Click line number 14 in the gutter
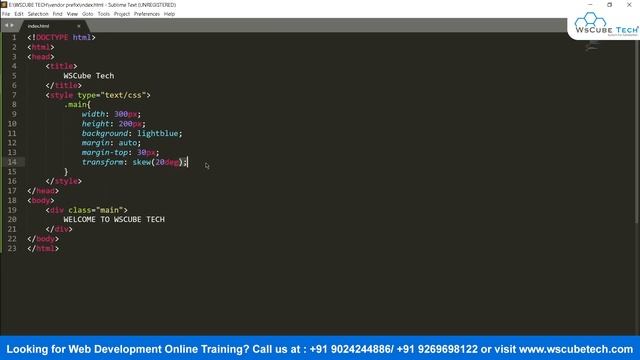This screenshot has height=360, width=640. [12, 162]
